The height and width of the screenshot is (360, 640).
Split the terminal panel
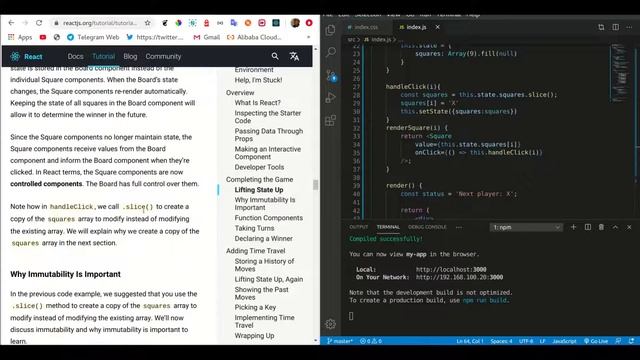[x=588, y=227]
